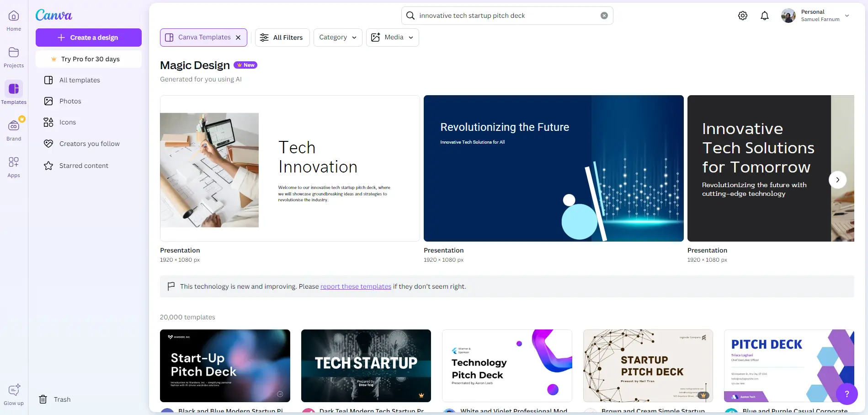Open Photos in sidebar
This screenshot has height=415, width=868.
(x=89, y=101)
